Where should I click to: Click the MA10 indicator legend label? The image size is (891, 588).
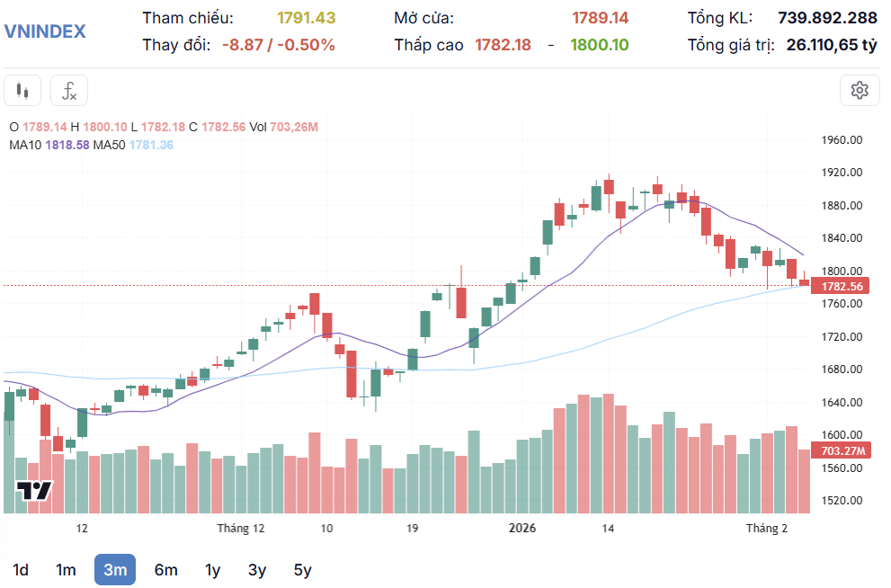[25, 145]
